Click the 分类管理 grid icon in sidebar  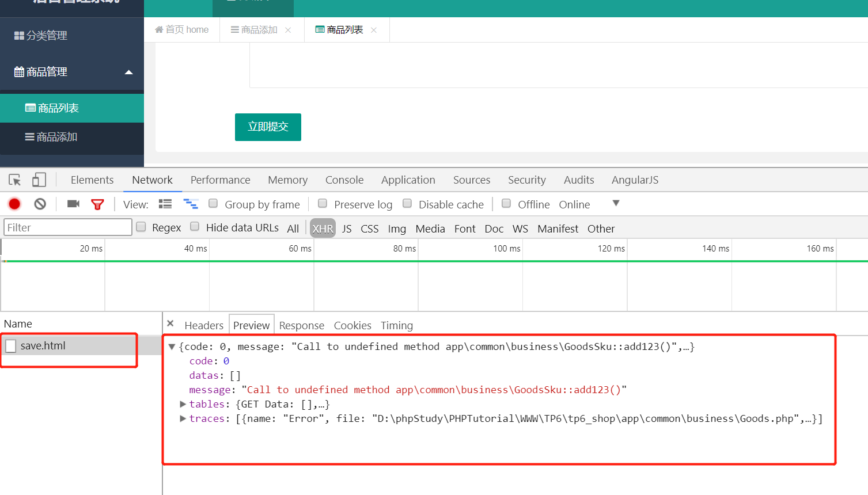coord(19,36)
